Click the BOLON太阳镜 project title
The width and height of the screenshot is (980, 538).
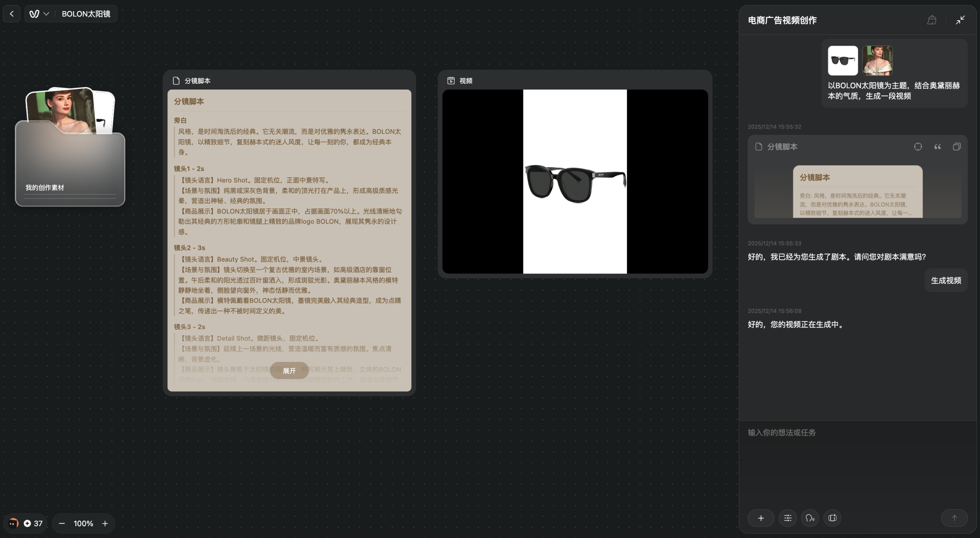click(x=86, y=14)
